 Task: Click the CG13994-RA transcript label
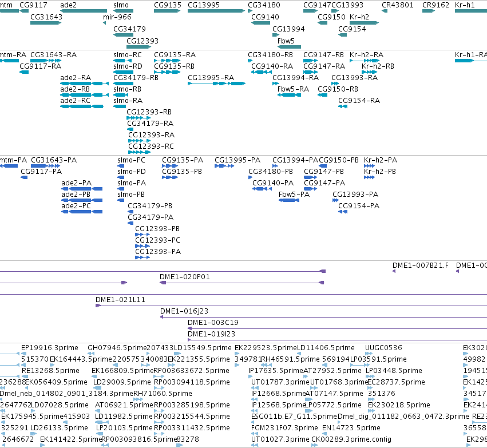point(295,78)
